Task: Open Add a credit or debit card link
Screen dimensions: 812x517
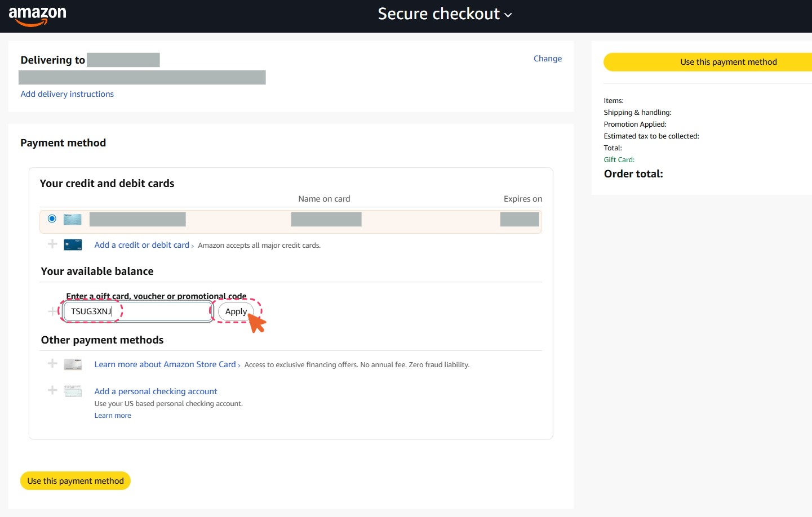Action: point(142,245)
